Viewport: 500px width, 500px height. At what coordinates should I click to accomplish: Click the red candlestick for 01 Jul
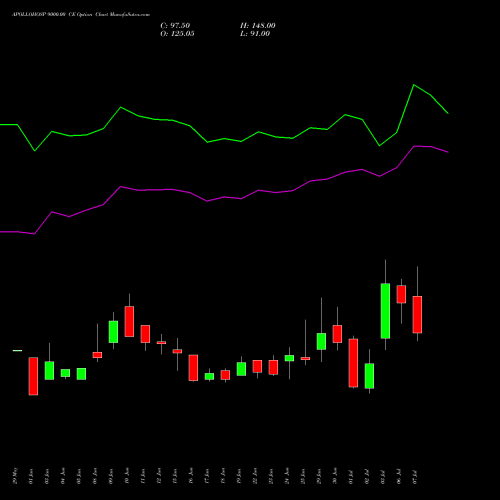point(353,363)
